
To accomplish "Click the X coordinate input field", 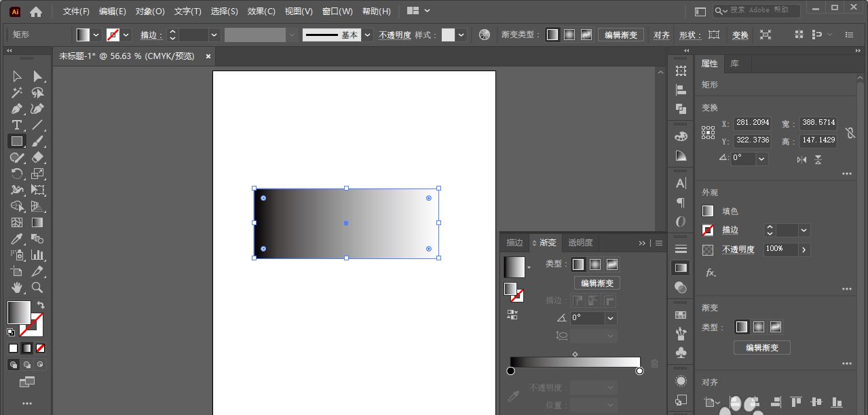I will [x=752, y=123].
